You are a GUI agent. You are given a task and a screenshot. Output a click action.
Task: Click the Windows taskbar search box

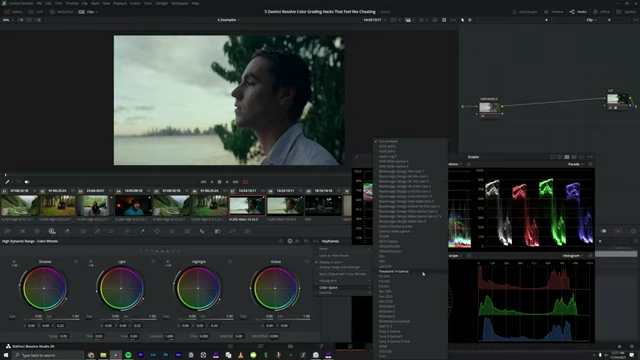point(48,355)
